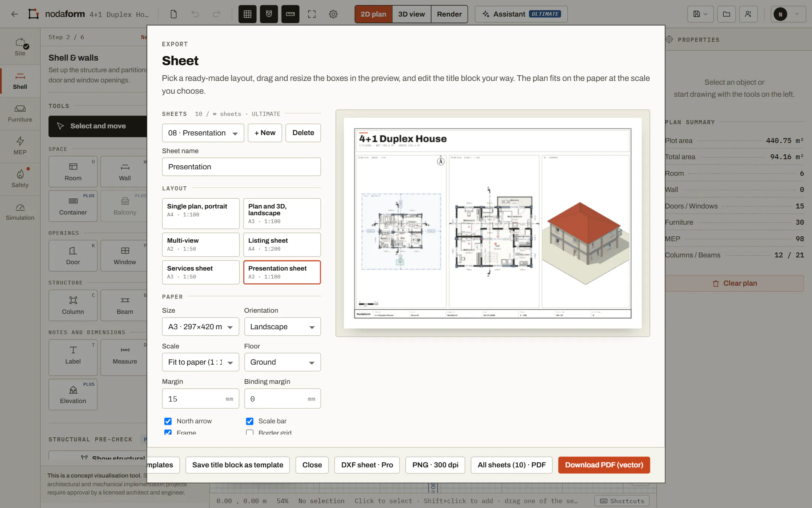
Task: Select the Container tool
Action: (x=73, y=206)
